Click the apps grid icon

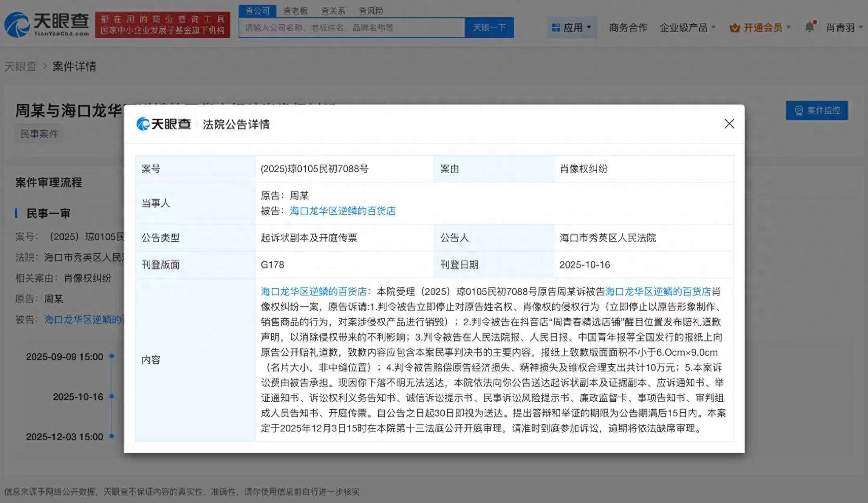point(556,28)
